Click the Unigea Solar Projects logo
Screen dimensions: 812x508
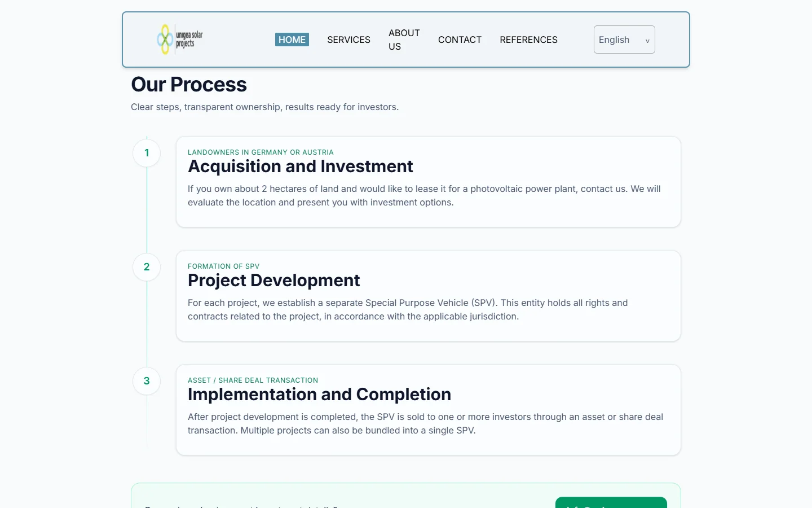click(x=180, y=40)
